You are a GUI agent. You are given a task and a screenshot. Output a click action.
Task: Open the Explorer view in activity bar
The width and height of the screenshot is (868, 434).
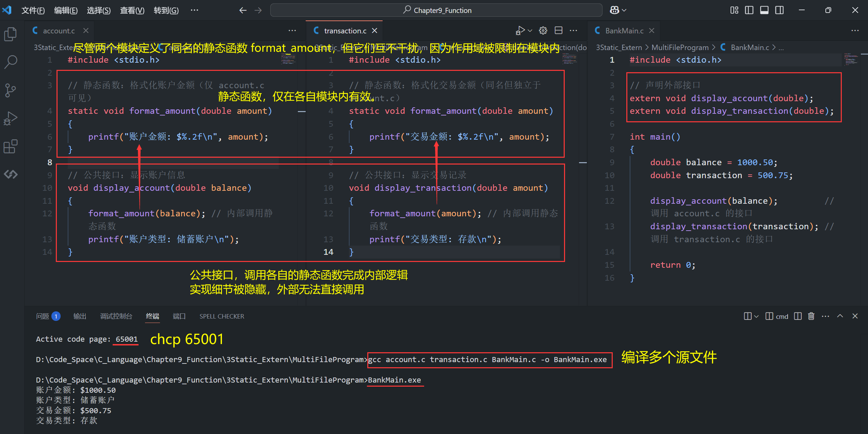coord(10,34)
